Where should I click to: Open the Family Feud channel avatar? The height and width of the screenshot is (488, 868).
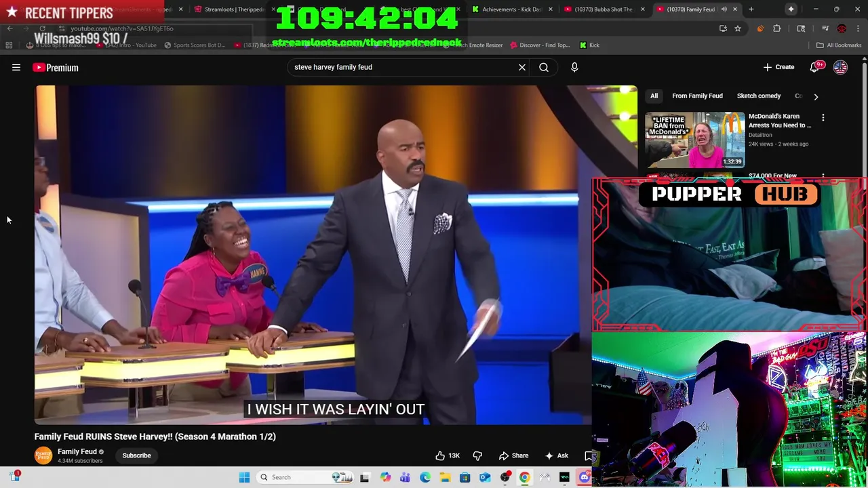coord(43,455)
